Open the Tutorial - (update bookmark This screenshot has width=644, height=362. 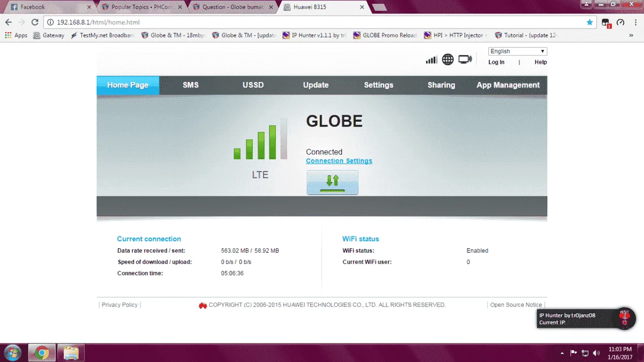click(x=526, y=35)
